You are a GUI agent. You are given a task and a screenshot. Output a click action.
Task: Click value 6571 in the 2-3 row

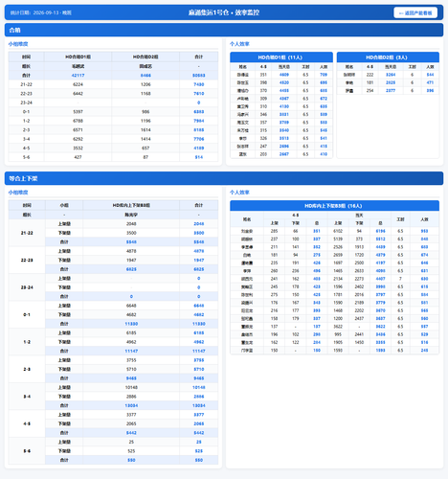click(x=78, y=130)
